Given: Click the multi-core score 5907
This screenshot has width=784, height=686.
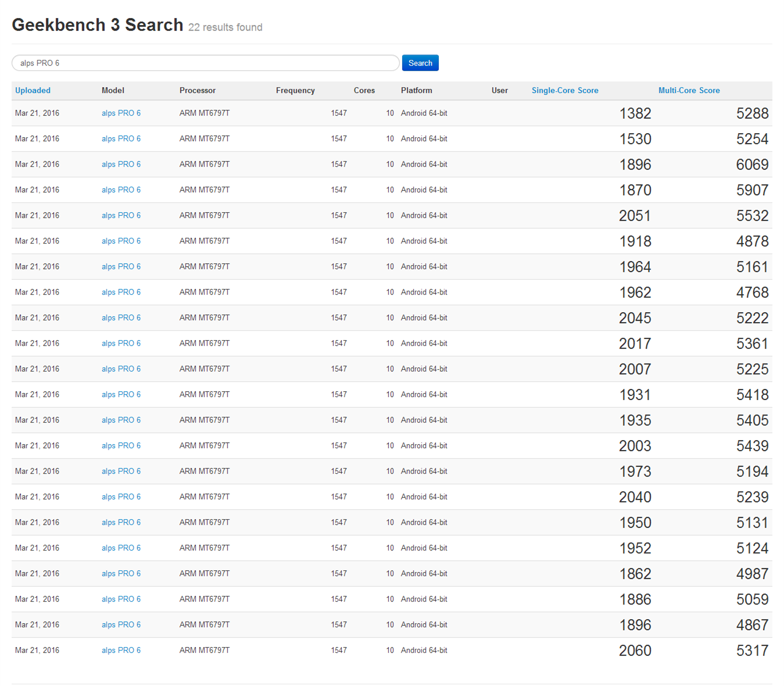Looking at the screenshot, I should click(x=752, y=190).
